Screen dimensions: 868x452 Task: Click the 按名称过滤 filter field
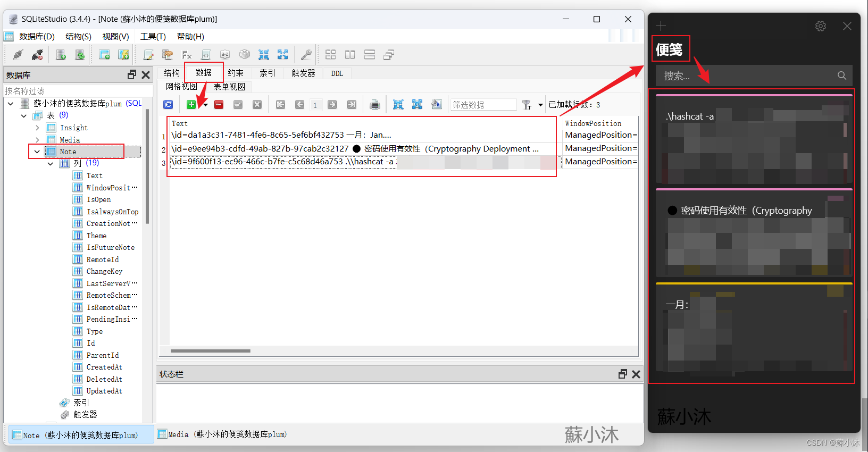78,91
